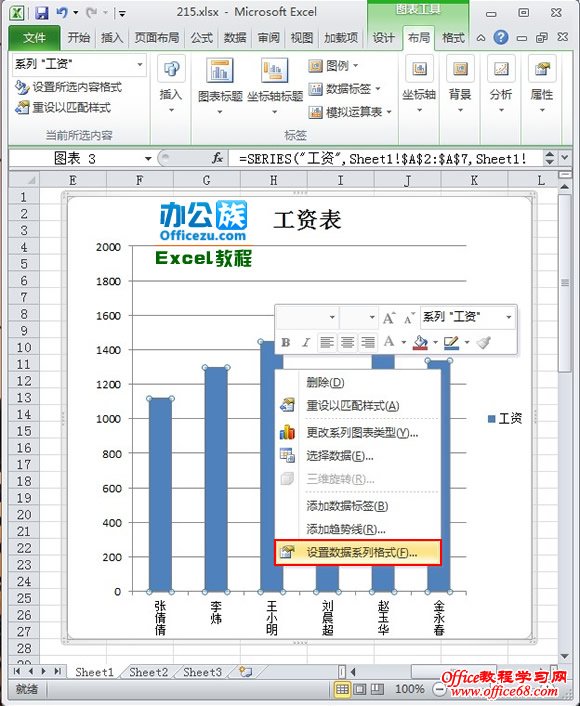
Task: Click row header 12
Action: click(23, 381)
